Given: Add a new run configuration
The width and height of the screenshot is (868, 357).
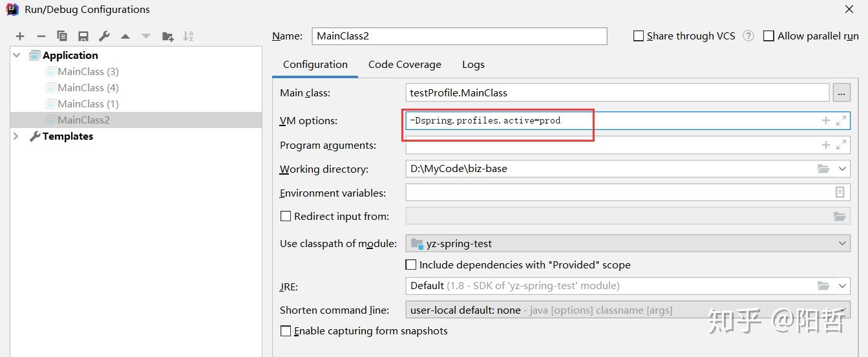Looking at the screenshot, I should click(x=20, y=36).
